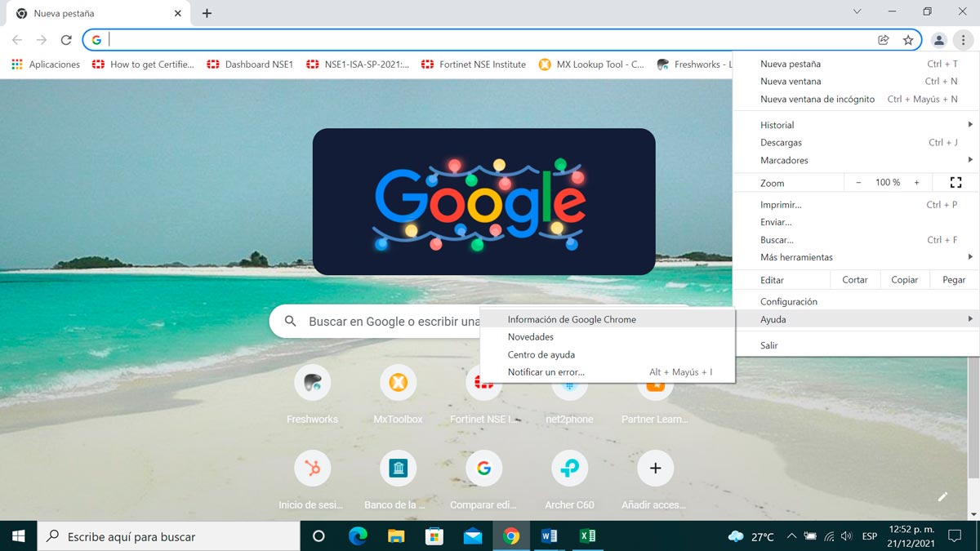Increase zoom with the plus control
The height and width of the screenshot is (551, 980).
tap(916, 182)
